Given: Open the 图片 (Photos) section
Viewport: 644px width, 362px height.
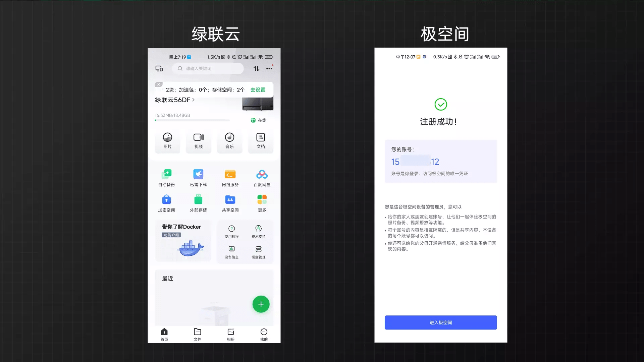Looking at the screenshot, I should (x=168, y=140).
